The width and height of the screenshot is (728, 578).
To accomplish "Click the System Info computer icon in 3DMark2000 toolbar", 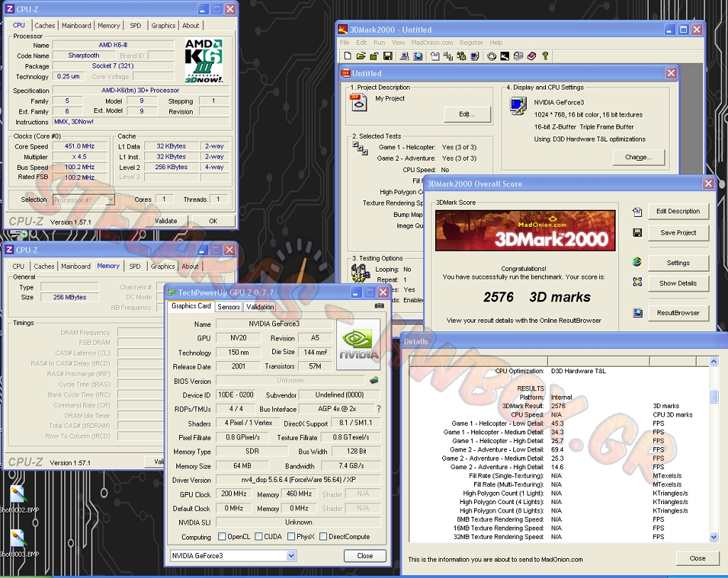I will [405, 56].
